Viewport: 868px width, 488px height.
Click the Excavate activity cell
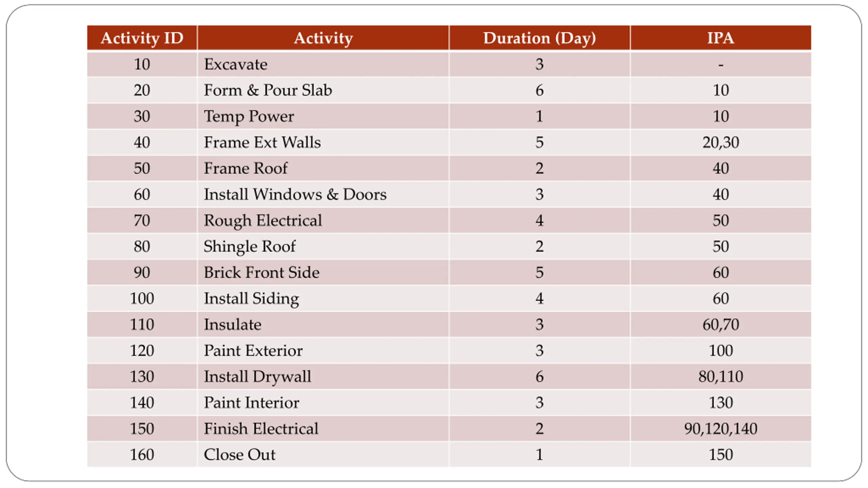pos(323,64)
